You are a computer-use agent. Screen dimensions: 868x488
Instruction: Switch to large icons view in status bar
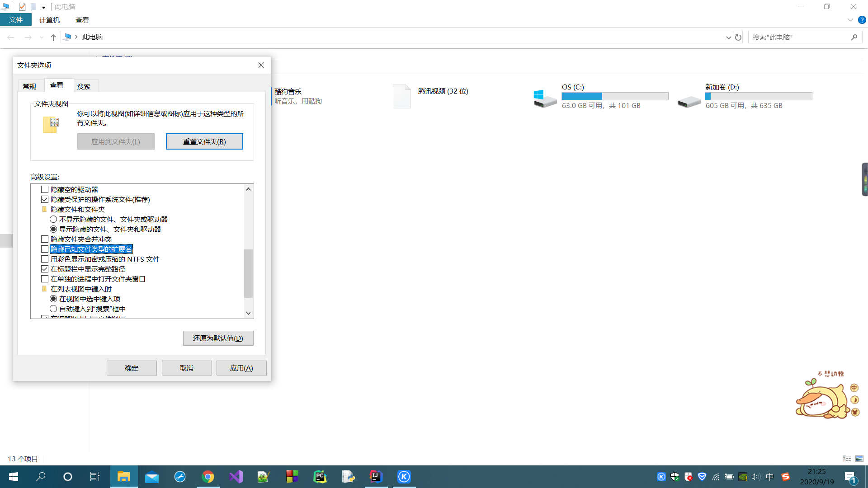[859, 459]
